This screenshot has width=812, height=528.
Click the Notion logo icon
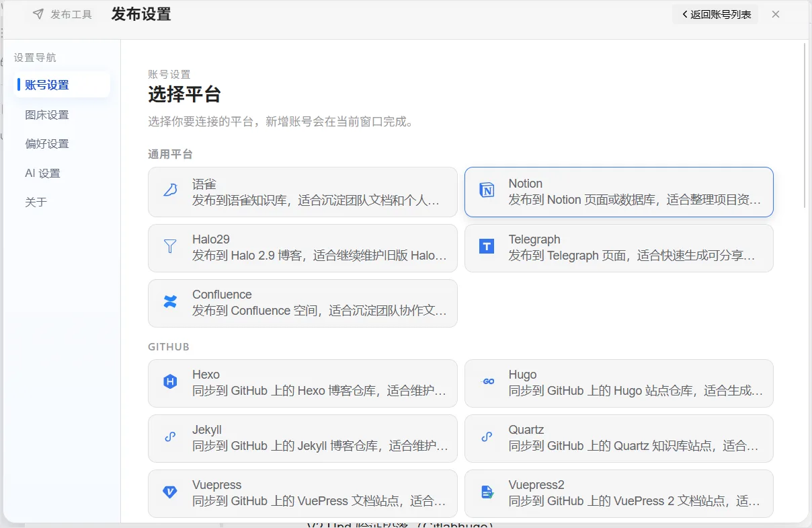(x=487, y=191)
